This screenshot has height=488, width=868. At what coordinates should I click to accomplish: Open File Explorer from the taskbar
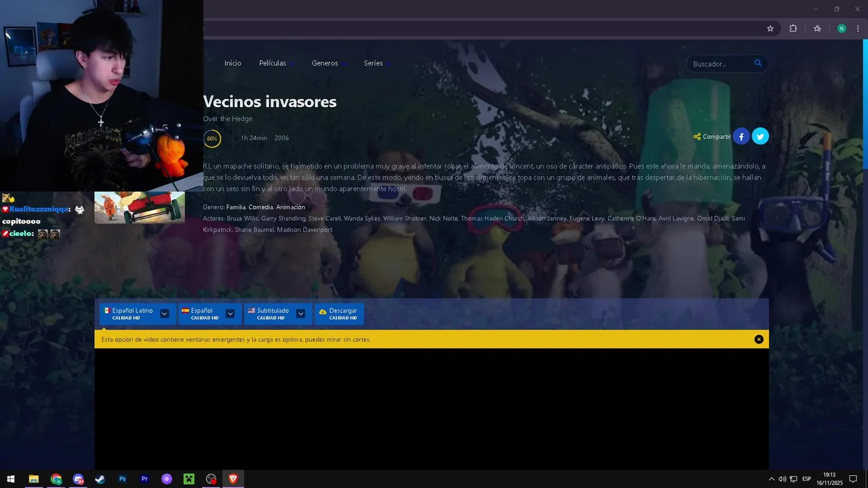[x=33, y=479]
